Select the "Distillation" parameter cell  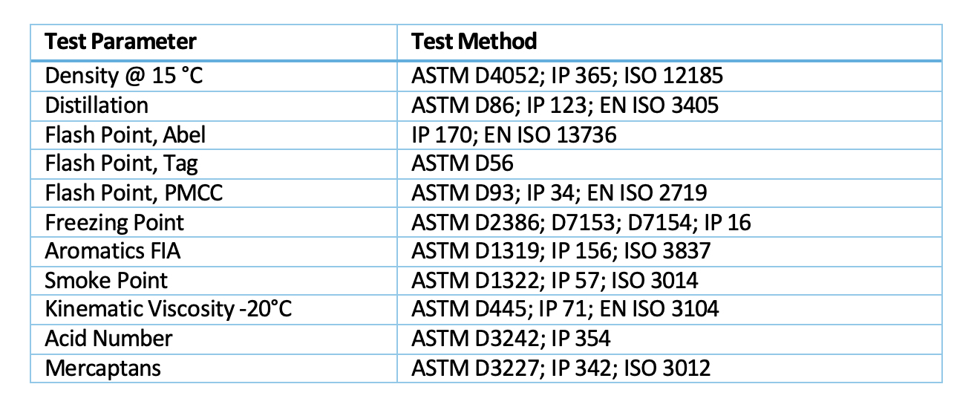click(x=97, y=105)
